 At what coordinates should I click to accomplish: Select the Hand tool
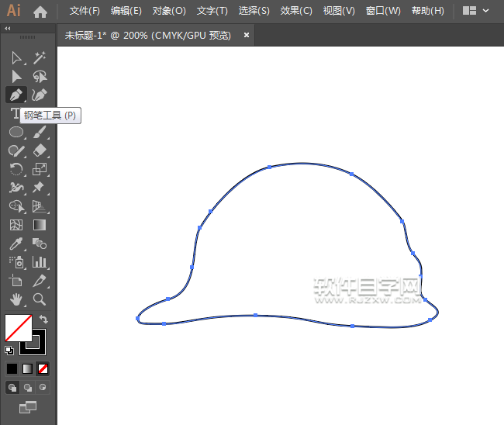pos(16,299)
